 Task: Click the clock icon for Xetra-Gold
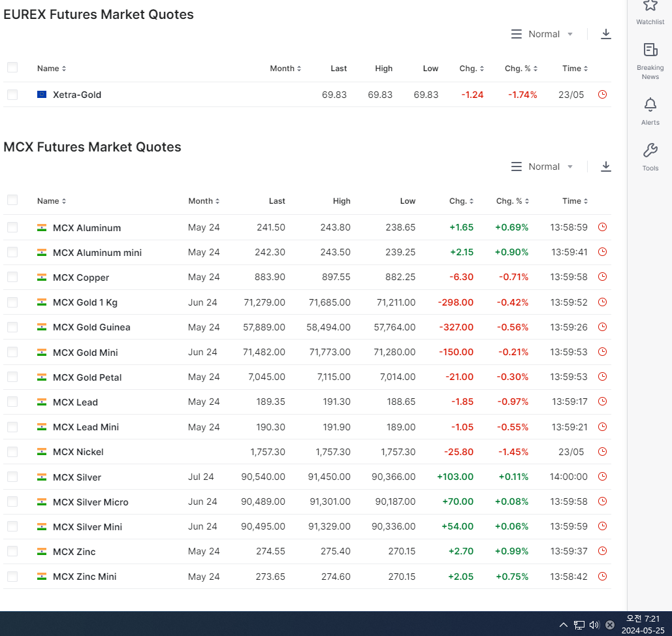[x=602, y=94]
